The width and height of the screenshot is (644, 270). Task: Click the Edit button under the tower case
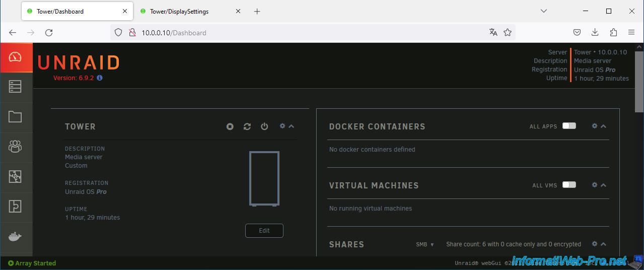click(264, 231)
